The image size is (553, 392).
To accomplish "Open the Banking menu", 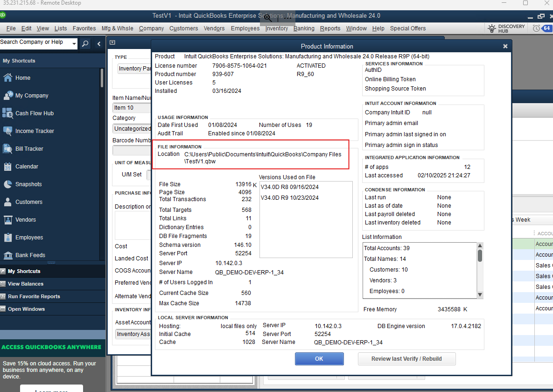I will point(304,28).
